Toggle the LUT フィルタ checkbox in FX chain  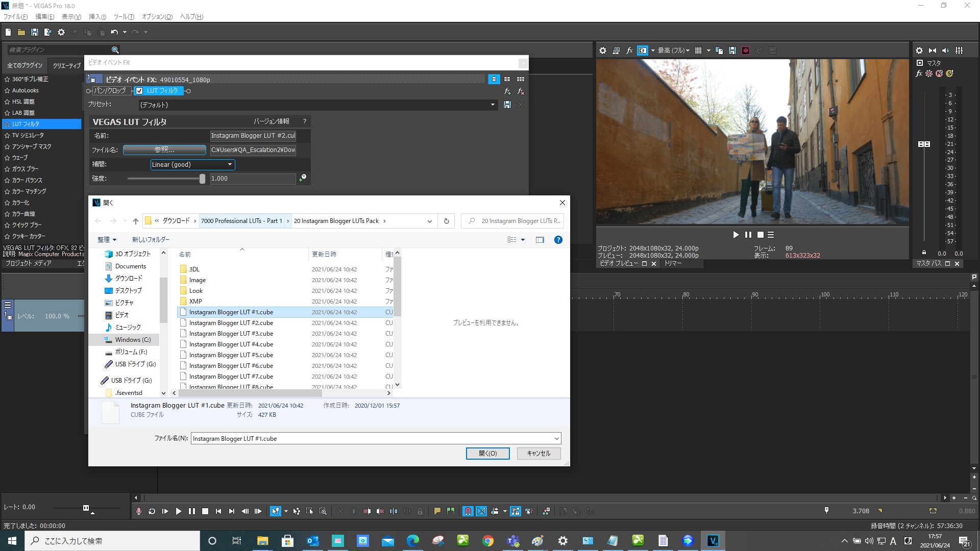[139, 91]
